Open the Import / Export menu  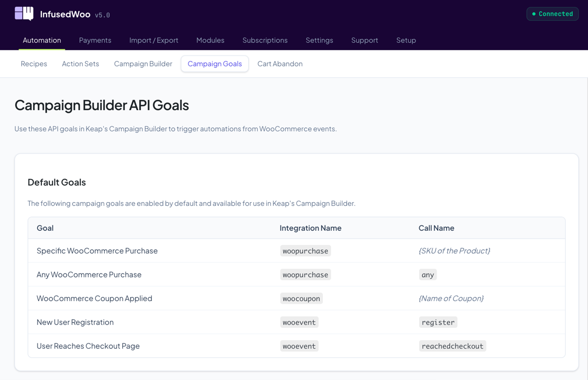153,40
